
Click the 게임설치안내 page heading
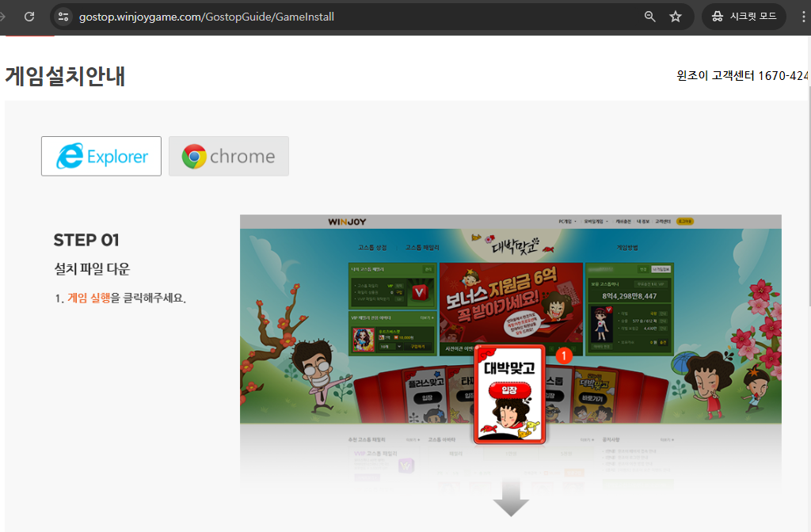65,76
